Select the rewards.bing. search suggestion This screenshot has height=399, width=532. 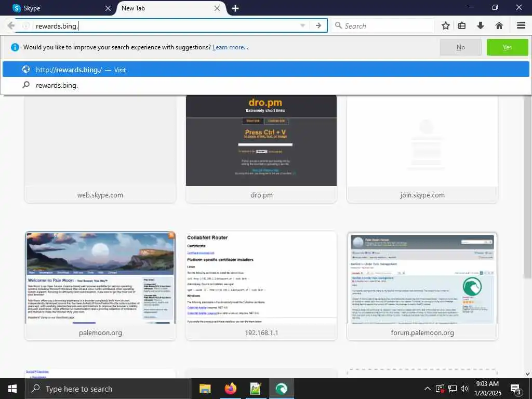point(265,85)
